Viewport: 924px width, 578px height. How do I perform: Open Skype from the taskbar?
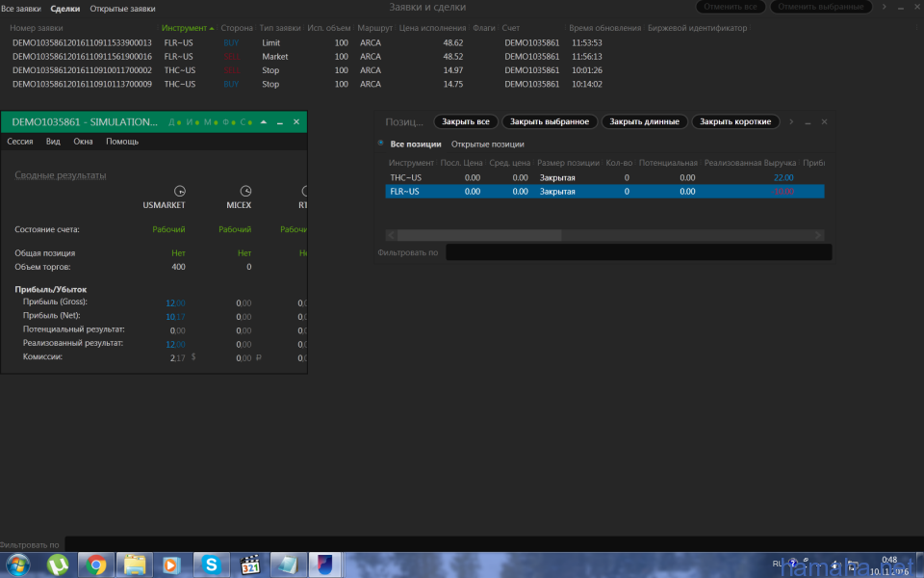(x=211, y=565)
